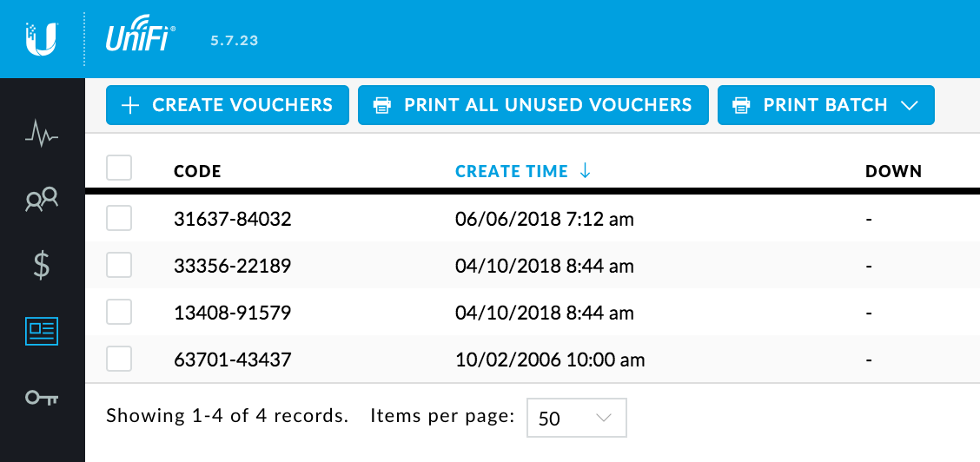Tick the checkbox for voucher 13408-91579
980x462 pixels.
click(x=119, y=311)
